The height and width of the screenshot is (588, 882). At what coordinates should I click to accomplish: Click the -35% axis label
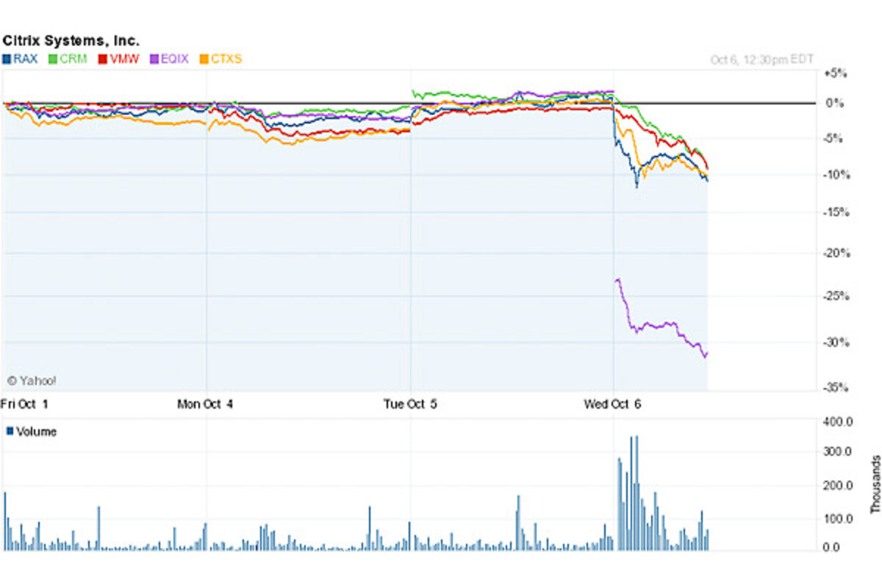pyautogui.click(x=836, y=388)
